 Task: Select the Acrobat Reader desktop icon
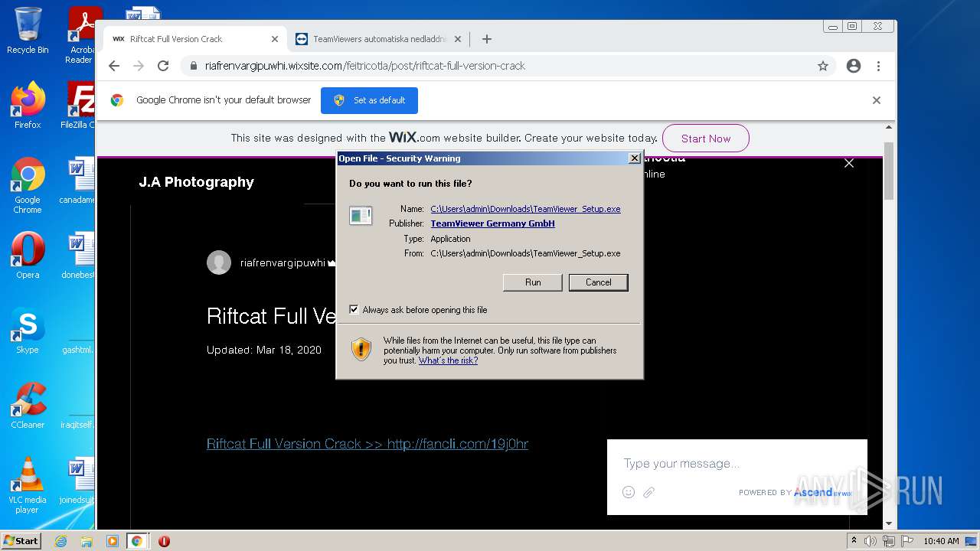click(82, 35)
